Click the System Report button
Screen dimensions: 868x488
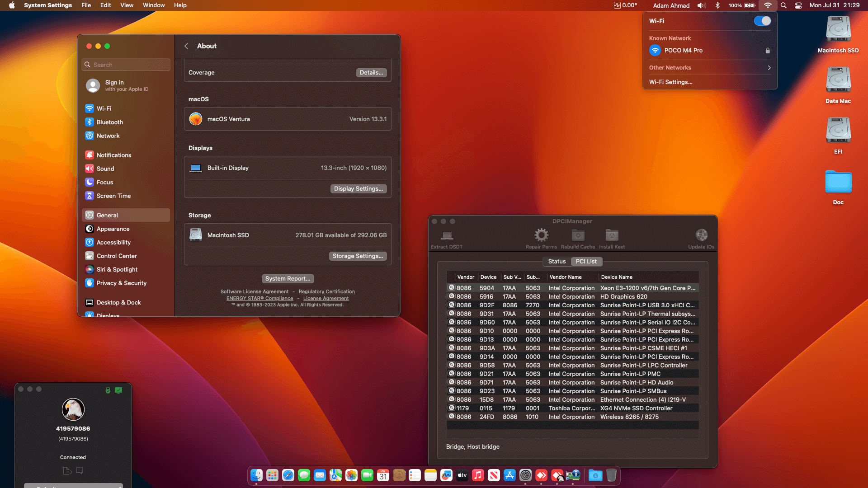point(288,278)
